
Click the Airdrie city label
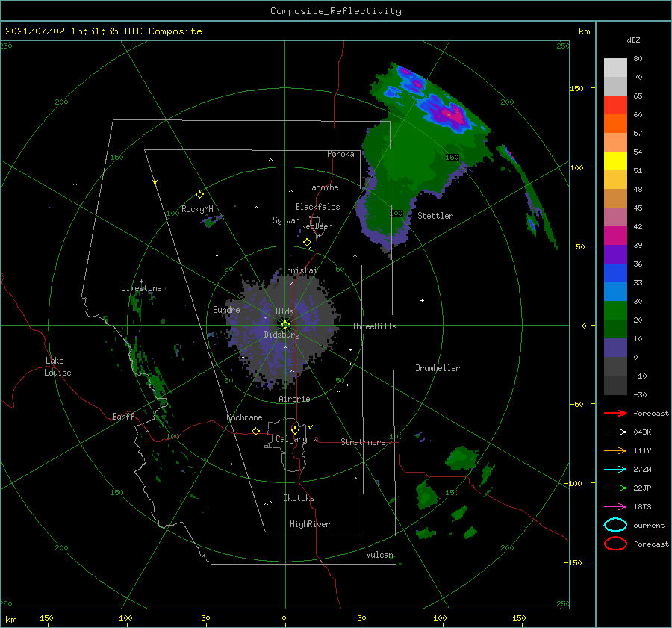pyautogui.click(x=294, y=399)
